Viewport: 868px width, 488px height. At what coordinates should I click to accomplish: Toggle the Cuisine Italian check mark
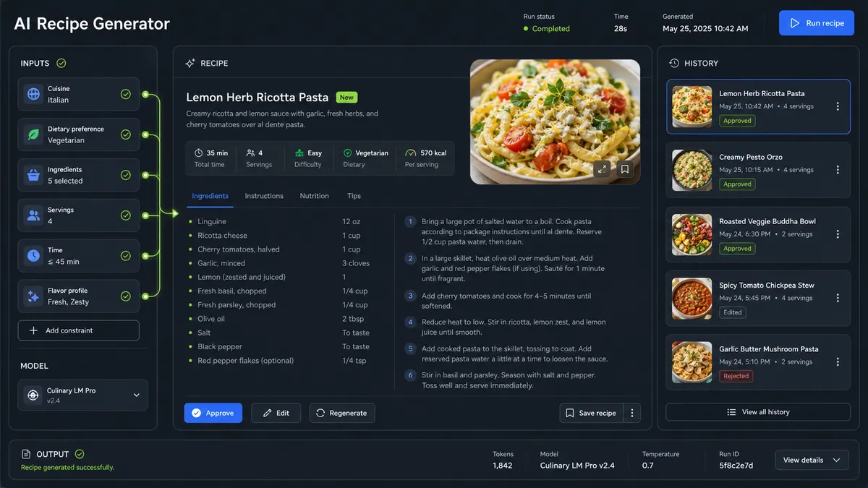pos(126,94)
